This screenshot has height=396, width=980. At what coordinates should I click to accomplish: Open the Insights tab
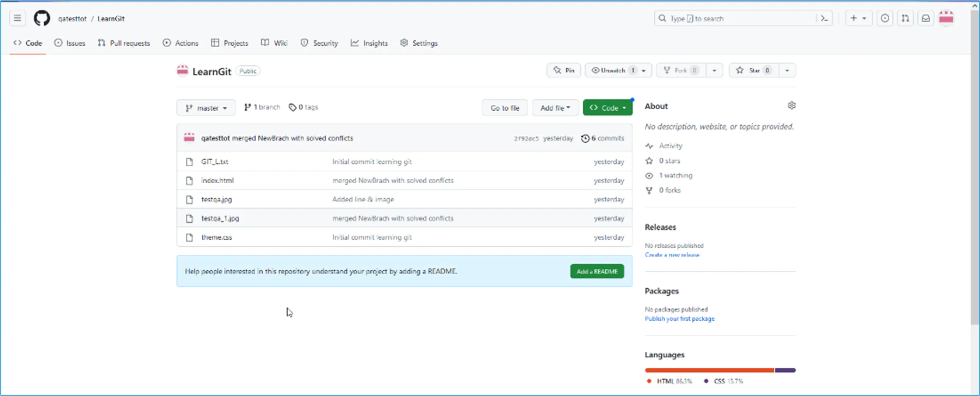pos(369,43)
